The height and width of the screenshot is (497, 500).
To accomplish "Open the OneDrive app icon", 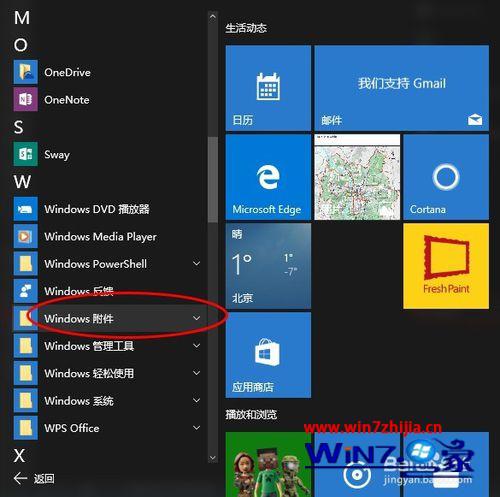I will click(x=26, y=72).
